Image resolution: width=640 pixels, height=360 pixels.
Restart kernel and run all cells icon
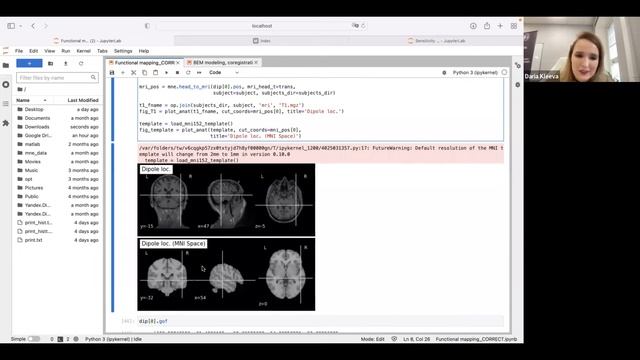pos(199,73)
